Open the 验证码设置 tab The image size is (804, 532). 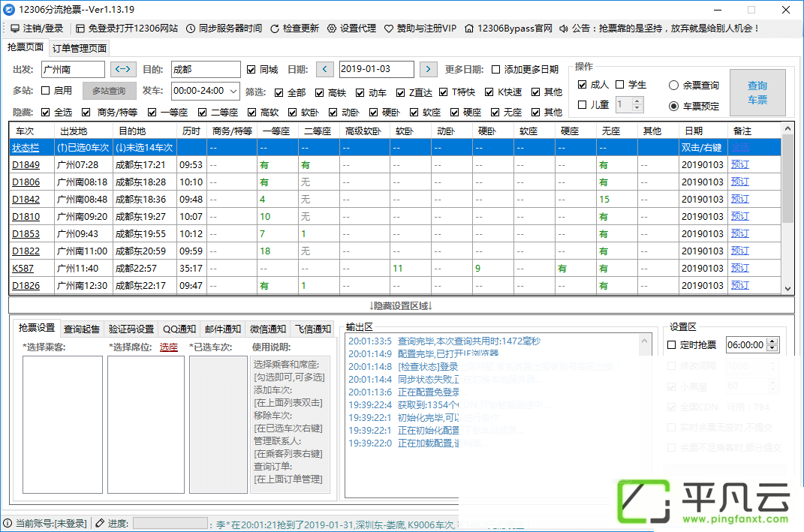pyautogui.click(x=131, y=329)
